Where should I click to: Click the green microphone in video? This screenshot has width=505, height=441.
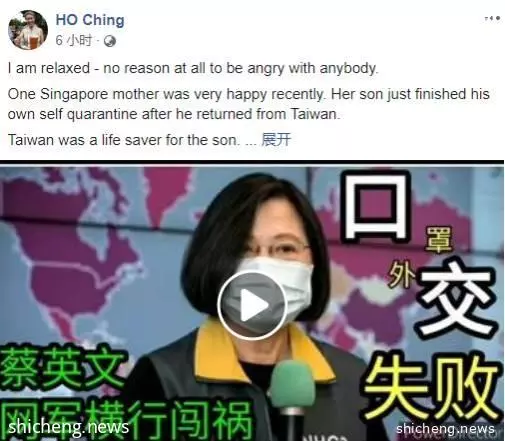[291, 387]
